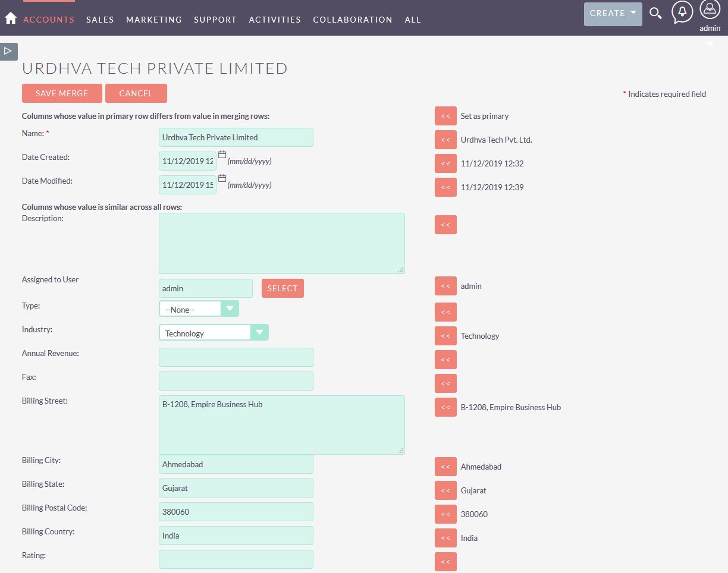728x573 pixels.
Task: Open the Activities menu
Action: (x=275, y=20)
